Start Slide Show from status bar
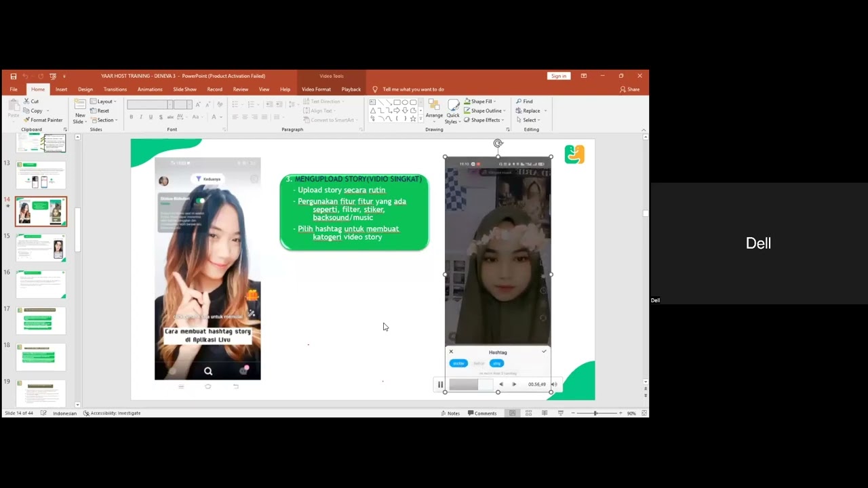This screenshot has width=868, height=488. tap(561, 413)
